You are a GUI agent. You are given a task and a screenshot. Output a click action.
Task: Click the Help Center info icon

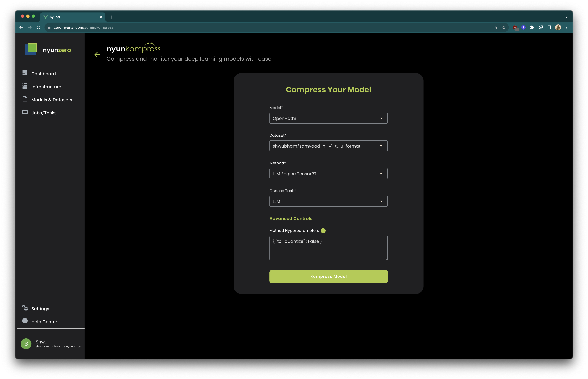(x=25, y=321)
